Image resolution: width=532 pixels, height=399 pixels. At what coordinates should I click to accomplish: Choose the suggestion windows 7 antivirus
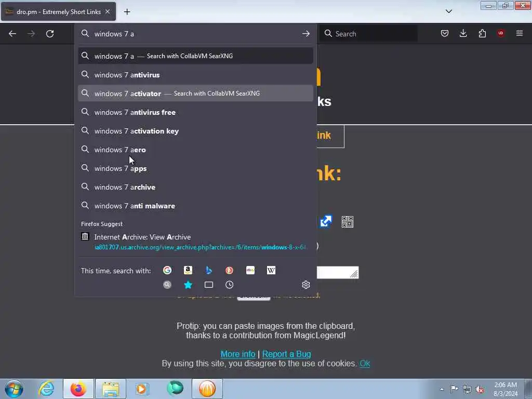tap(195, 75)
